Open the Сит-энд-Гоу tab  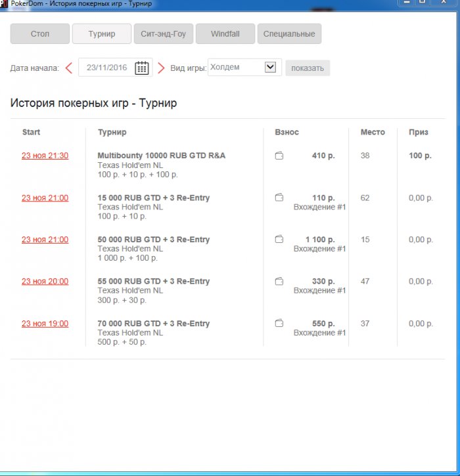click(x=164, y=33)
